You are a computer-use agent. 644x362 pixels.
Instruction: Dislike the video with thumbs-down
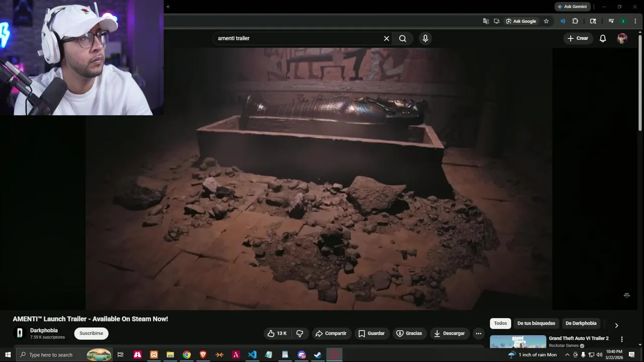[300, 333]
